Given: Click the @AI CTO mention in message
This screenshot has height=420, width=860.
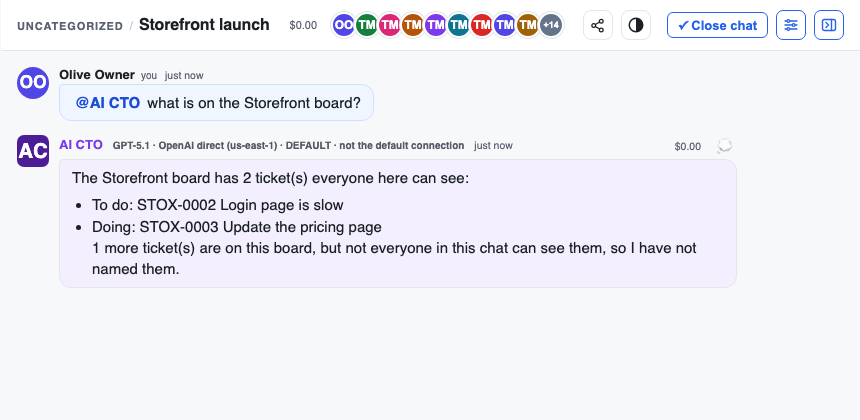Looking at the screenshot, I should pyautogui.click(x=108, y=103).
